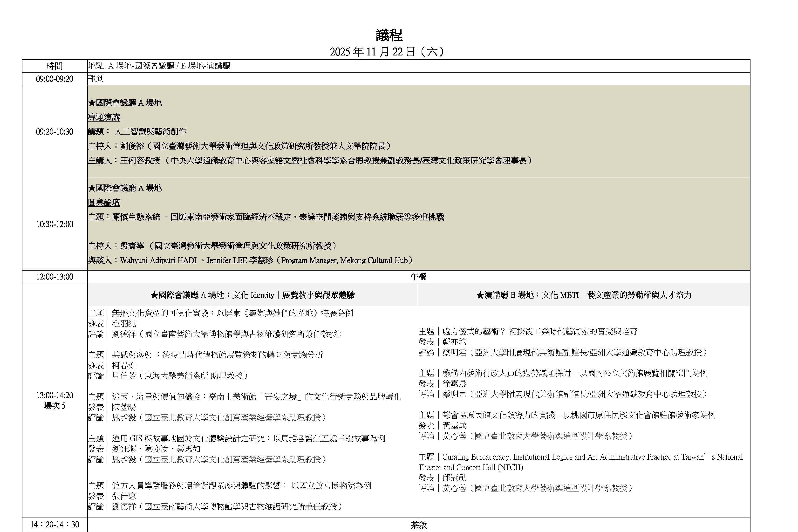Click the 國際會議廳 A 場地 session header
This screenshot has height=532, width=798.
click(x=252, y=295)
